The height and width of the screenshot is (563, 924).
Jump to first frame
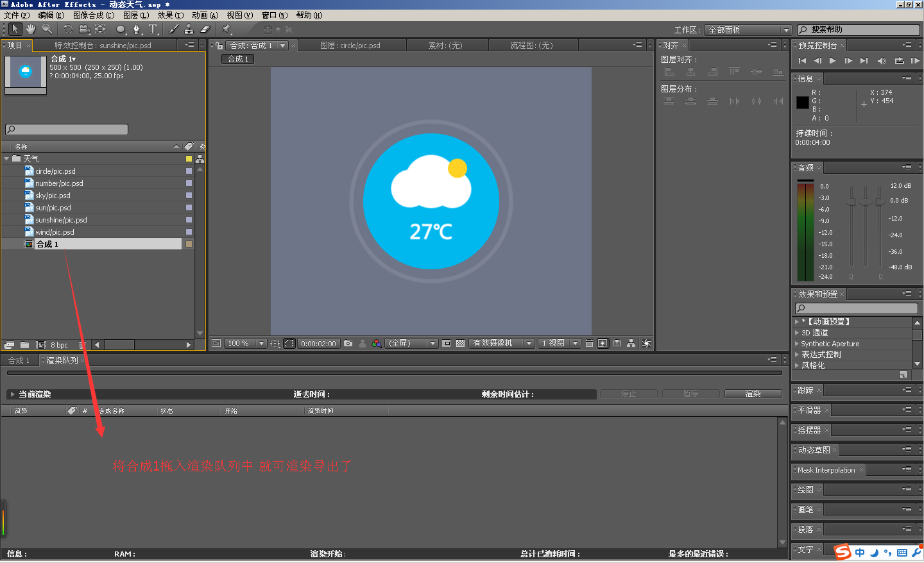click(802, 61)
